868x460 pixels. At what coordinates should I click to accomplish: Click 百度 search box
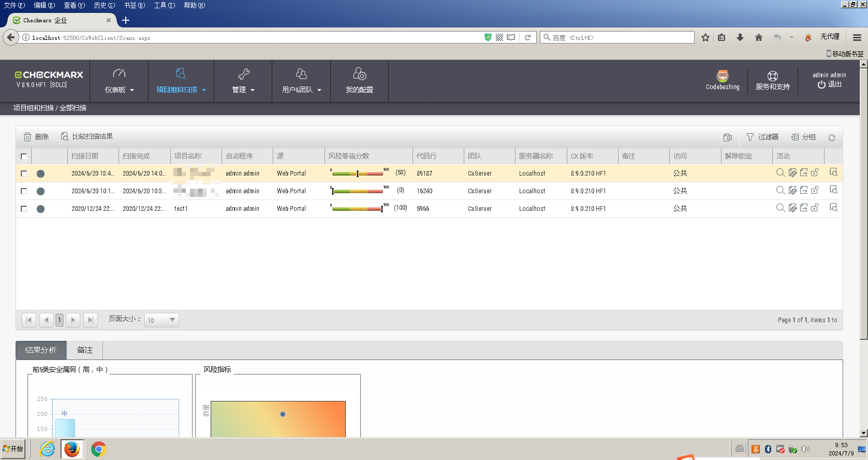[617, 37]
